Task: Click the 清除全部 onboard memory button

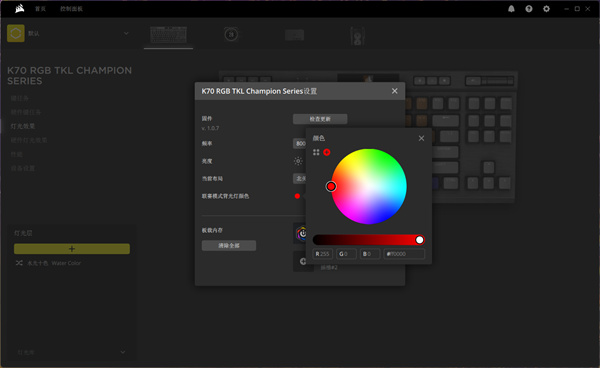Action: [229, 246]
